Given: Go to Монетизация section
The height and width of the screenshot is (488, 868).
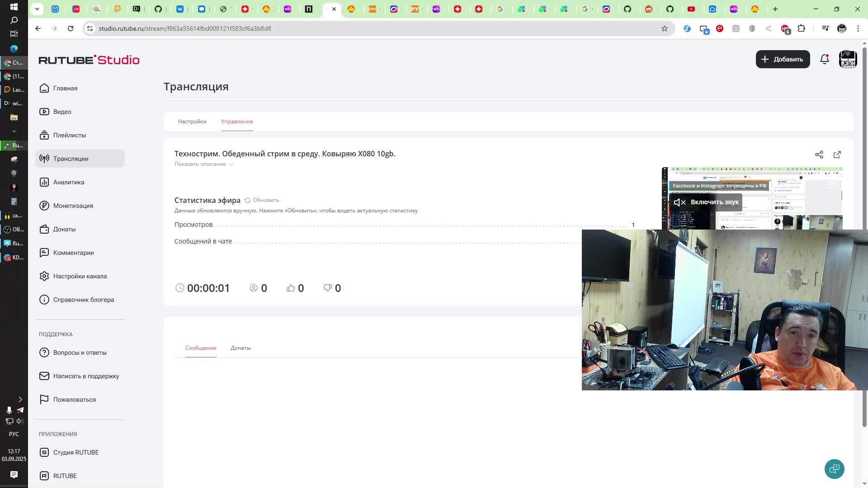Looking at the screenshot, I should (x=73, y=206).
